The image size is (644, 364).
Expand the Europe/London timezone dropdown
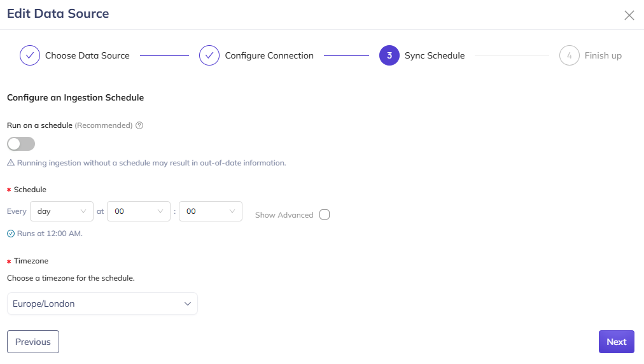pos(102,304)
